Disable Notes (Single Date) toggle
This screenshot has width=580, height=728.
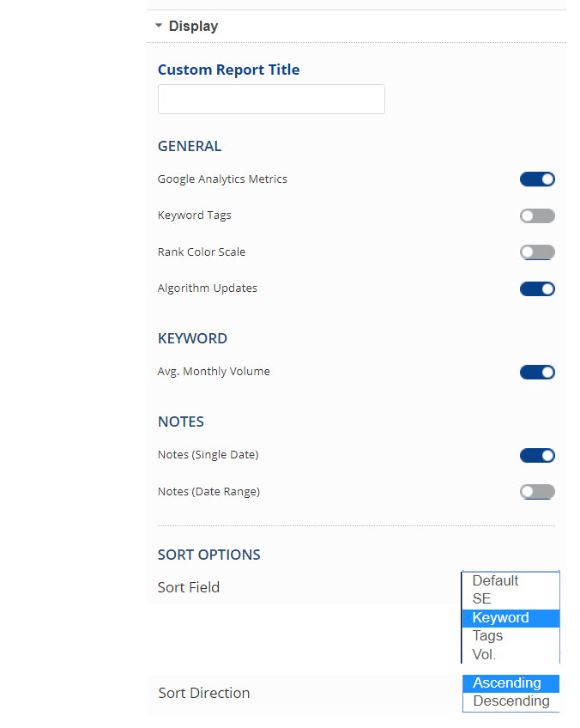tap(537, 455)
